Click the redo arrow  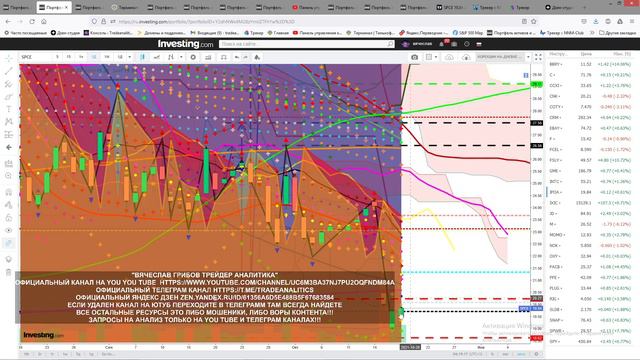tap(245, 57)
